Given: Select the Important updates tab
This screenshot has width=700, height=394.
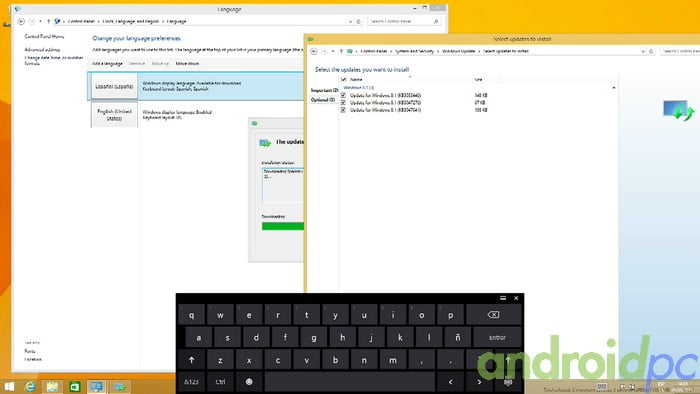Looking at the screenshot, I should [324, 91].
